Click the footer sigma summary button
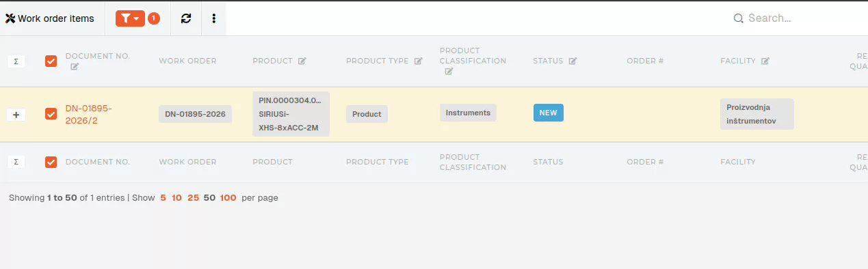This screenshot has height=269, width=868. coord(16,162)
